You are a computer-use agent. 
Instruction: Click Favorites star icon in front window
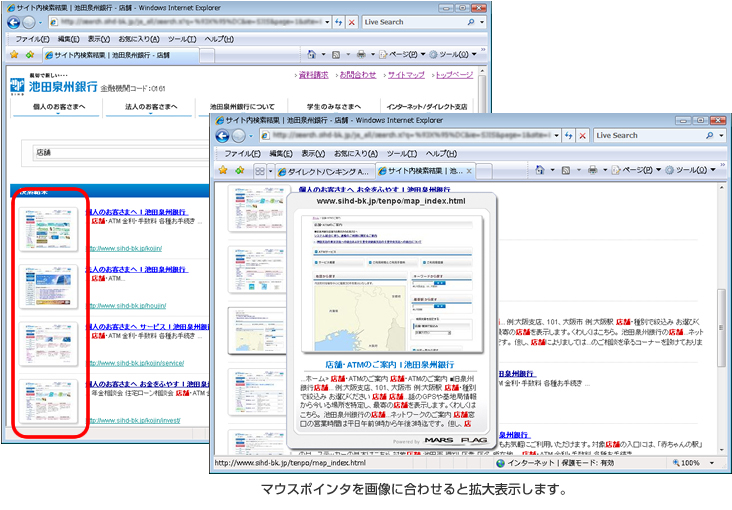coord(223,170)
